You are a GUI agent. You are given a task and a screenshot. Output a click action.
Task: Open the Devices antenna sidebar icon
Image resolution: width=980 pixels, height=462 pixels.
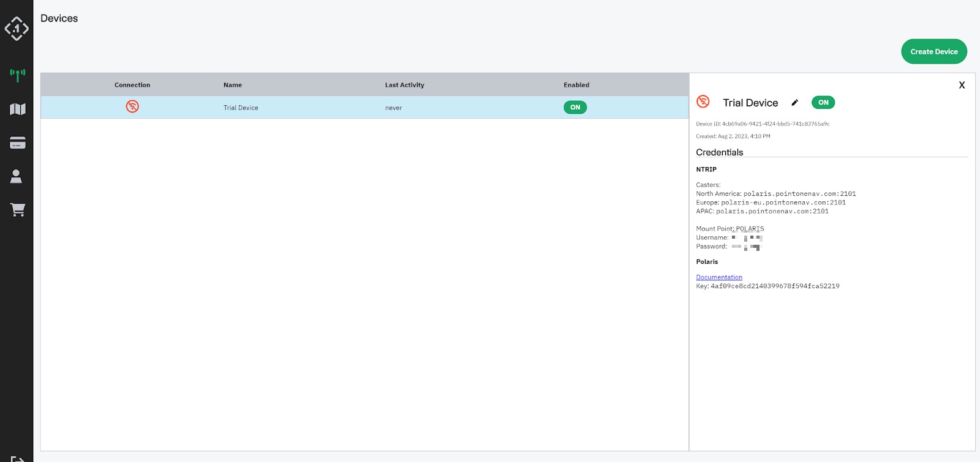(17, 75)
